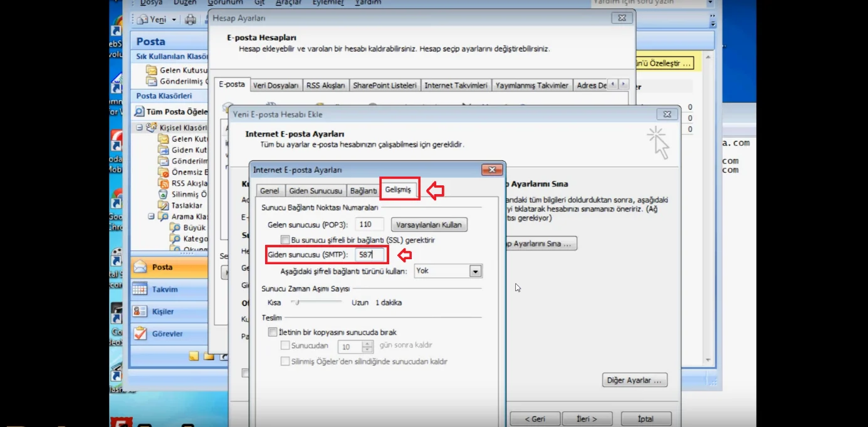Image resolution: width=868 pixels, height=427 pixels.
Task: Open the Yeni button dropdown arrow
Action: tap(174, 19)
